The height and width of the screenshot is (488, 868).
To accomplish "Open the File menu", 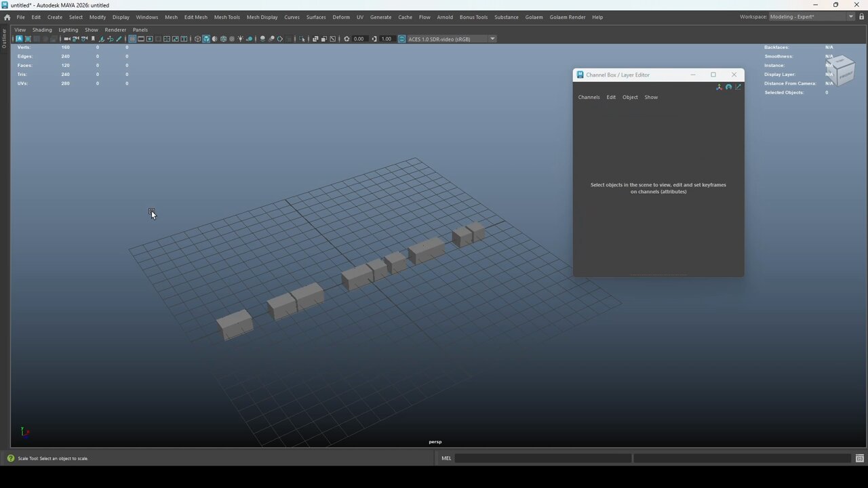I will point(21,17).
